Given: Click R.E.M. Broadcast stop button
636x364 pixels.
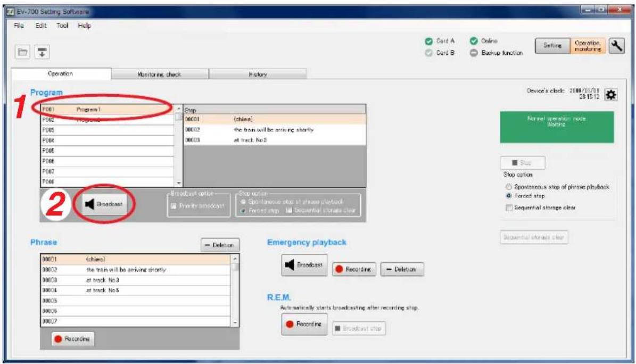Looking at the screenshot, I should point(359,328).
